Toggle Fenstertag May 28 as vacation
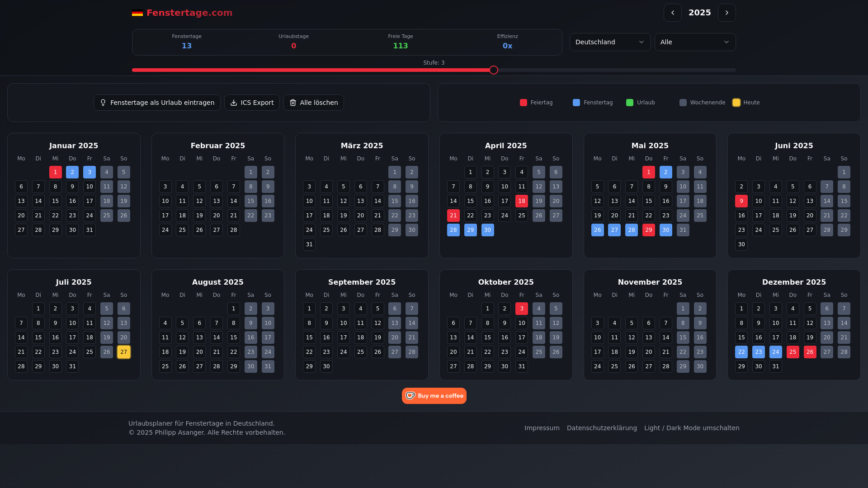 click(632, 230)
